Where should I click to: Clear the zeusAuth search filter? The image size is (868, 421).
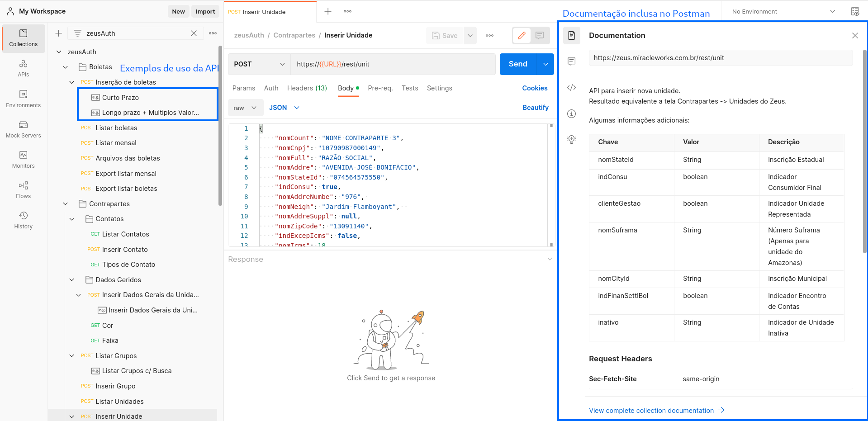[194, 33]
